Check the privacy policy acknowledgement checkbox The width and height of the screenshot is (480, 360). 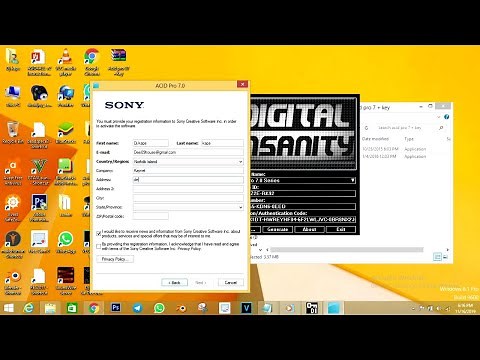pos(99,246)
